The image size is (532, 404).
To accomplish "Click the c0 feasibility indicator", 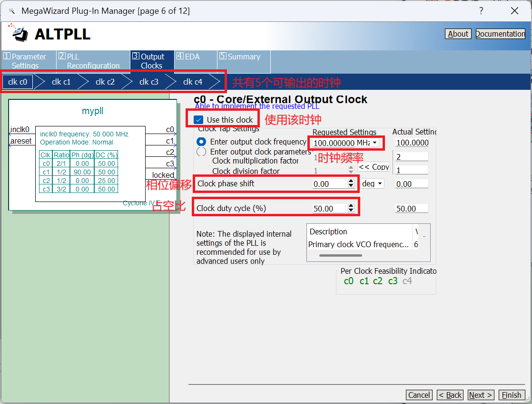I will click(x=348, y=281).
